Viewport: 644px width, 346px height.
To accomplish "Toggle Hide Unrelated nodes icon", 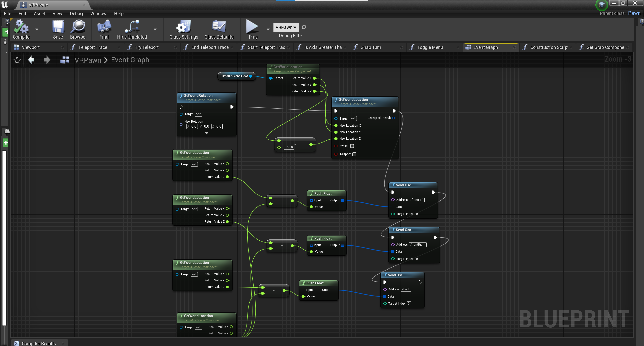I will click(x=132, y=27).
